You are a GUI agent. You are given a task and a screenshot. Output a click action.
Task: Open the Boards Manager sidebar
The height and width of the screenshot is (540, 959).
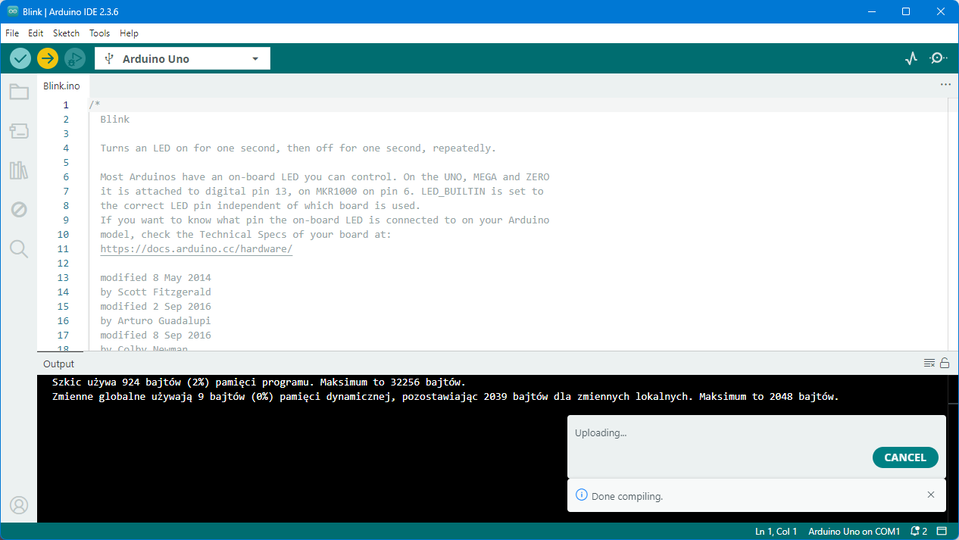[x=19, y=131]
